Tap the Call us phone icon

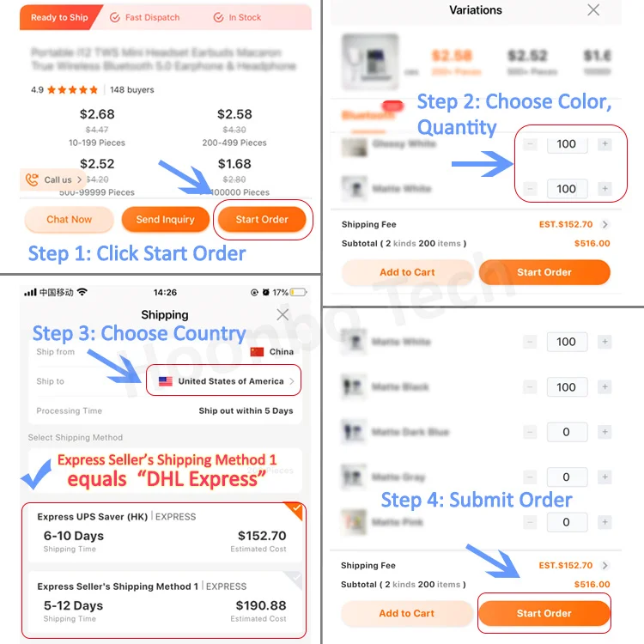(32, 179)
